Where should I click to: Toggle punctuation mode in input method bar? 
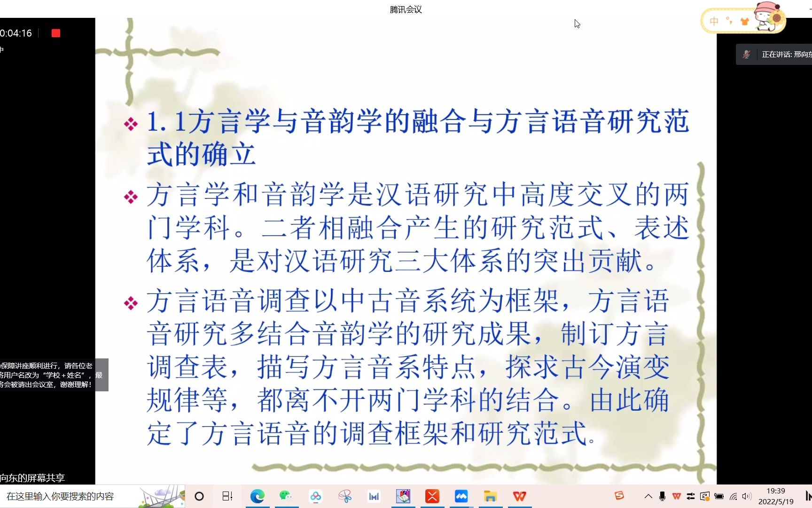pyautogui.click(x=729, y=21)
